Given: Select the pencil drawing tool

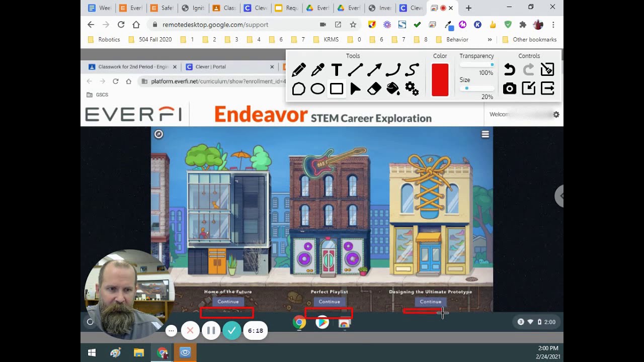Looking at the screenshot, I should [299, 69].
